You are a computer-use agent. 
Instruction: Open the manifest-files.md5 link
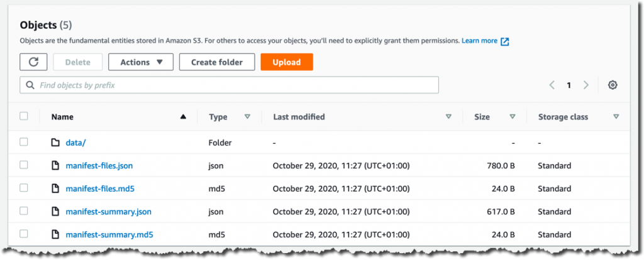point(100,189)
